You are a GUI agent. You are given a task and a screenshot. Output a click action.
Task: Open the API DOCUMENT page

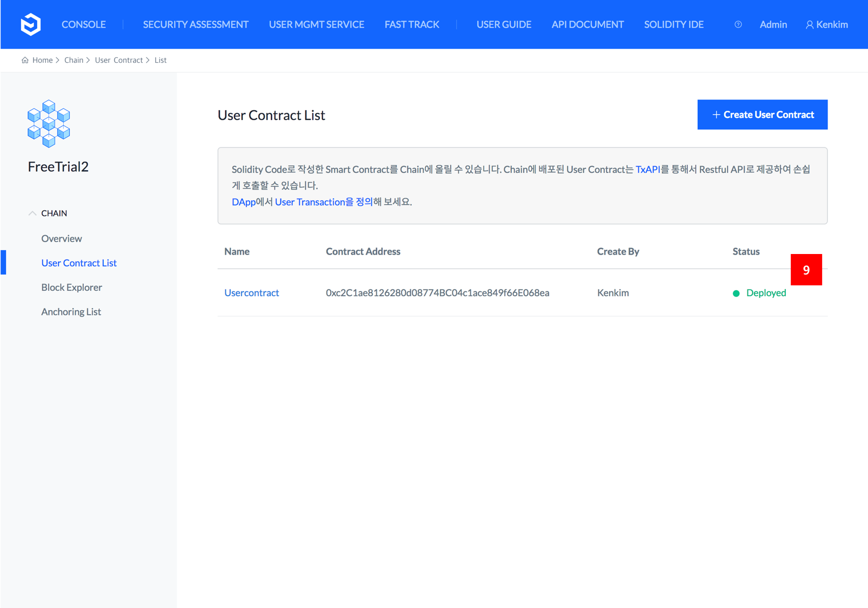587,24
